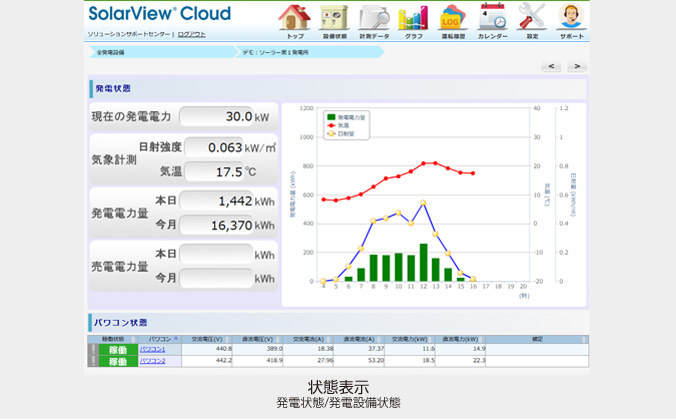Sort by 直流電力(kW) column header

click(460, 339)
